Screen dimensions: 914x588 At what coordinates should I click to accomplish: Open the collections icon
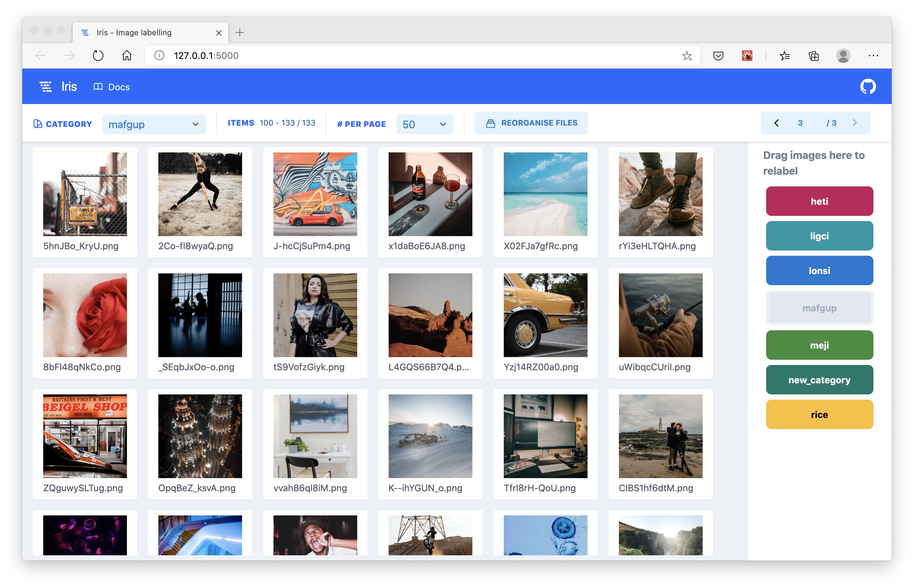click(814, 56)
